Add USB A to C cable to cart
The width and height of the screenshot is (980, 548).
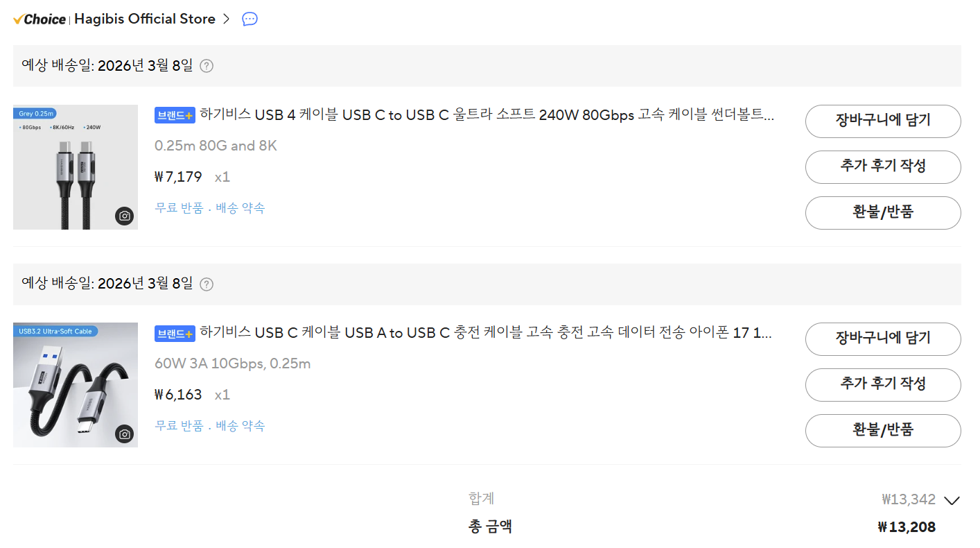882,339
